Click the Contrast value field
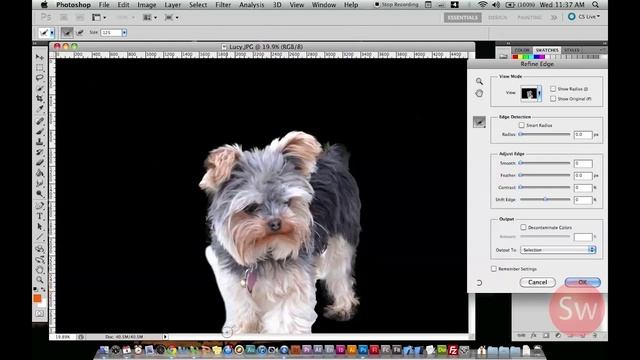Screen dimensions: 640x360 point(582,188)
